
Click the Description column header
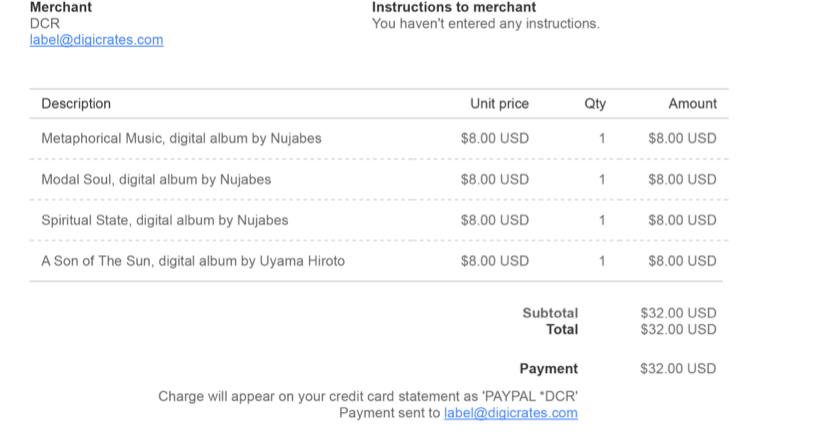(76, 104)
